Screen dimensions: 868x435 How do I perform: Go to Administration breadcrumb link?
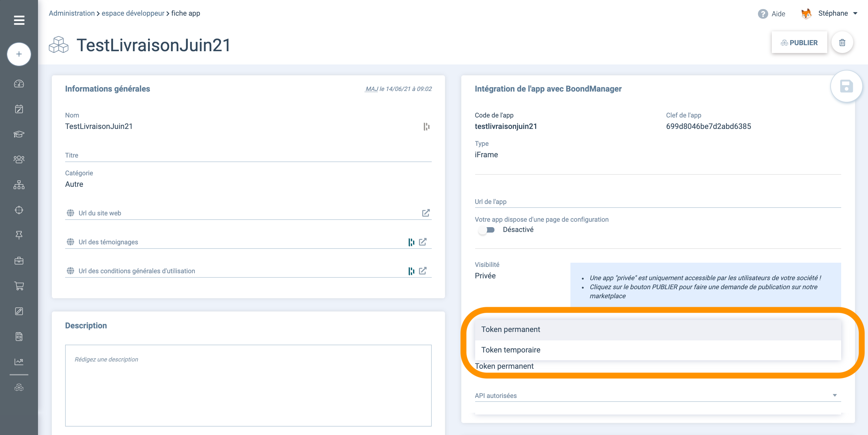coord(72,13)
